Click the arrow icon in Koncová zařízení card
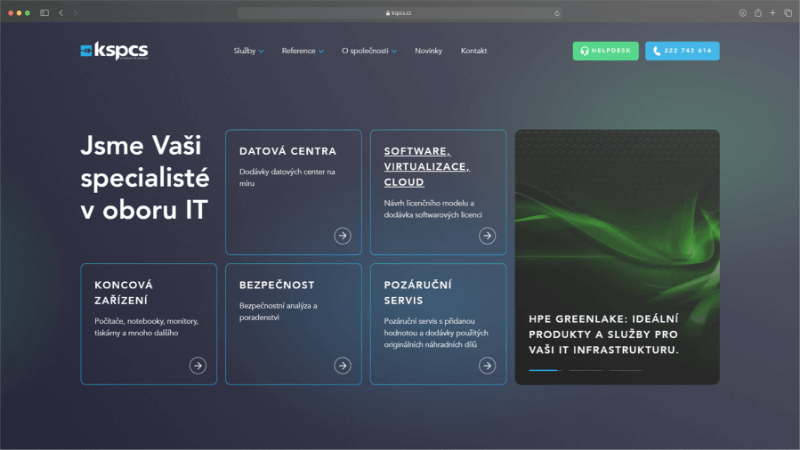The height and width of the screenshot is (450, 800). 198,366
